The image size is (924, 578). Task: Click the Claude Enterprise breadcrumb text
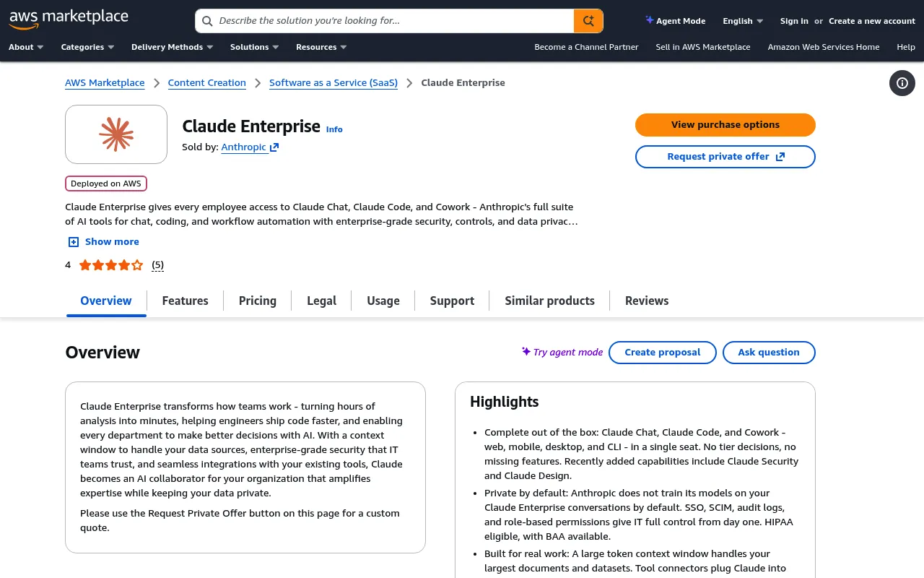(463, 83)
